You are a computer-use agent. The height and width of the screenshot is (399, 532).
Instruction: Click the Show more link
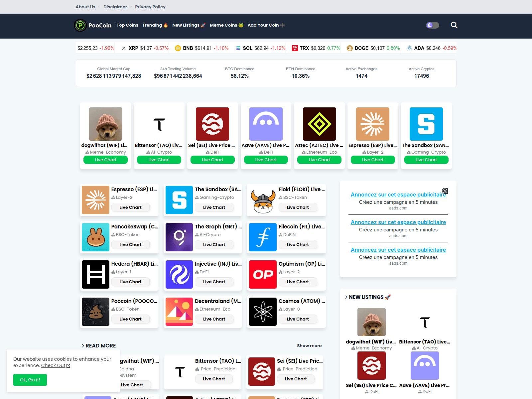click(309, 346)
